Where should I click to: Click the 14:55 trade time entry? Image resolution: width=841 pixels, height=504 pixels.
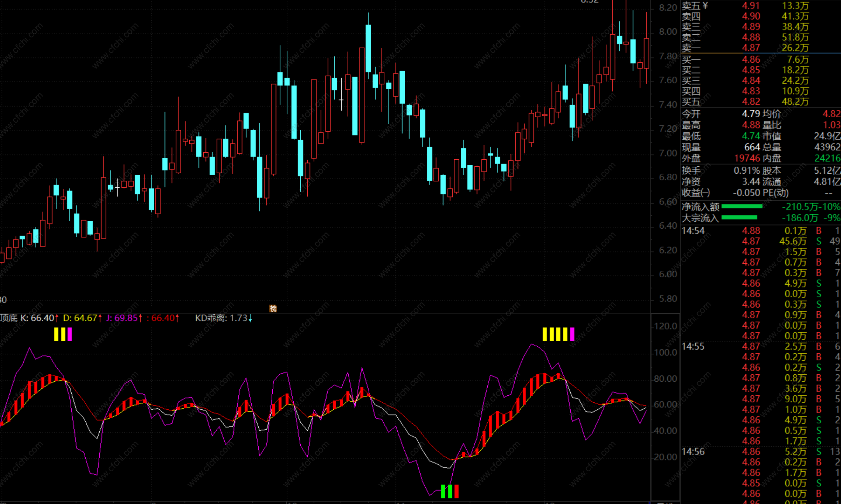point(693,346)
